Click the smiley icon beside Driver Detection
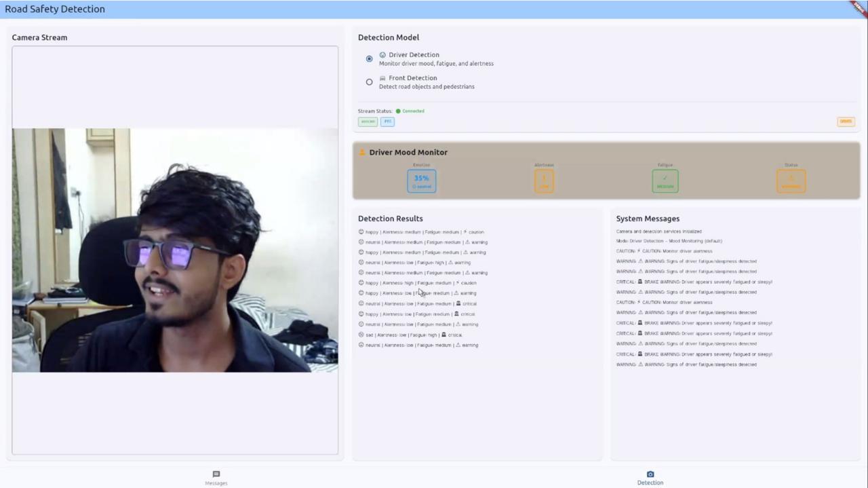The width and height of the screenshot is (868, 488). tap(382, 55)
